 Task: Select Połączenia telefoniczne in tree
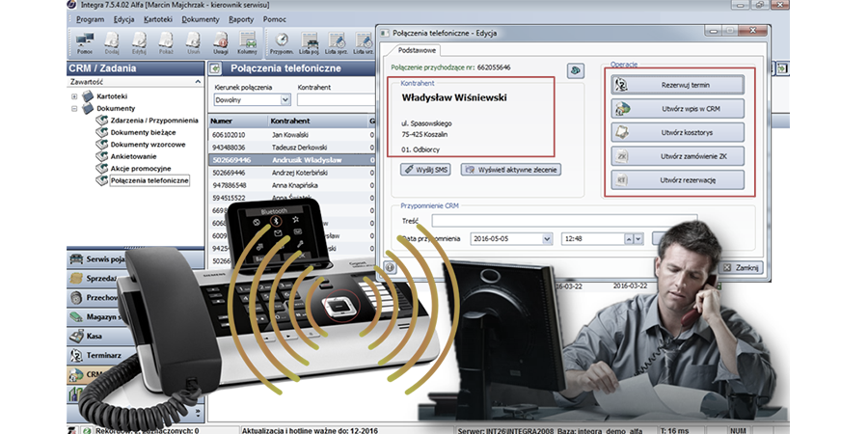pyautogui.click(x=149, y=180)
